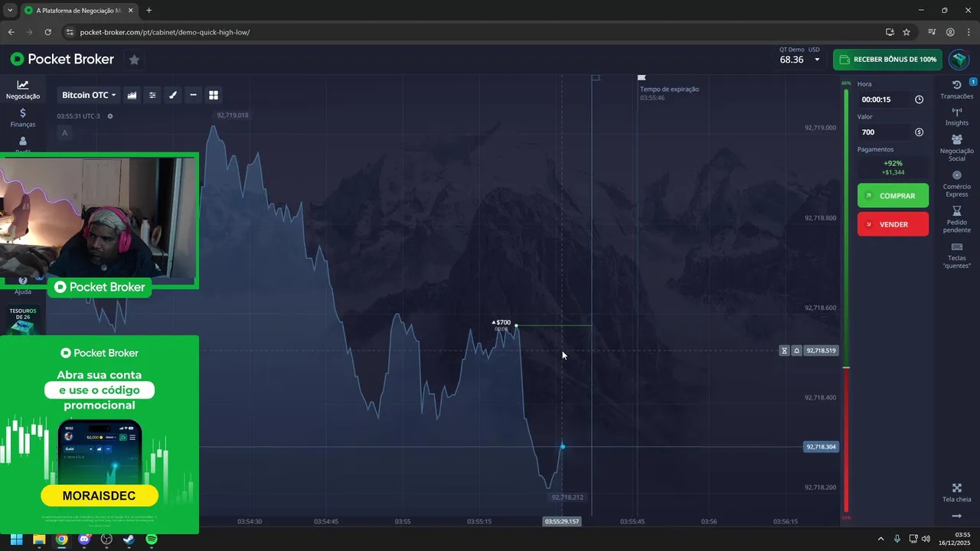Open the Tesouros de 26 promotion

tap(23, 321)
